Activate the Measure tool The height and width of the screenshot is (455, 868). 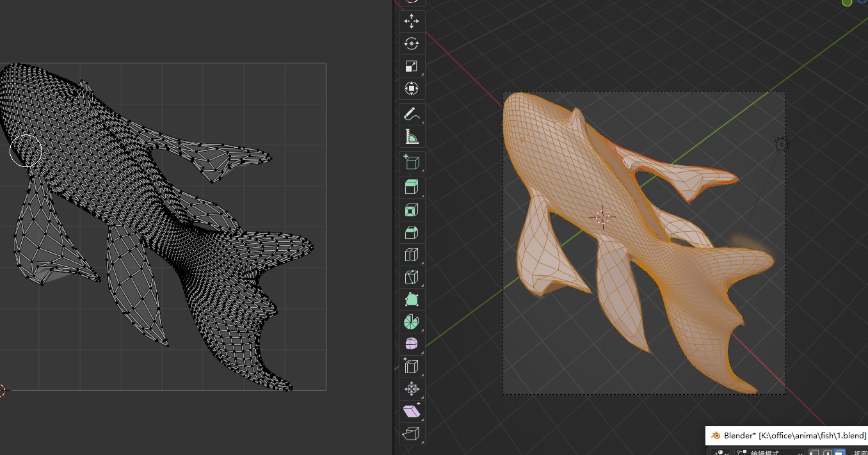click(412, 137)
